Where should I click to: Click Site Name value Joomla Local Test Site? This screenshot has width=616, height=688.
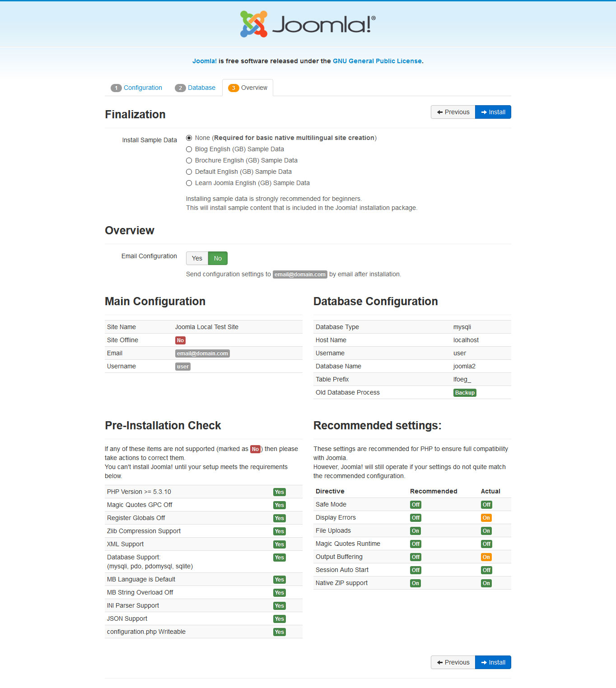pos(207,327)
